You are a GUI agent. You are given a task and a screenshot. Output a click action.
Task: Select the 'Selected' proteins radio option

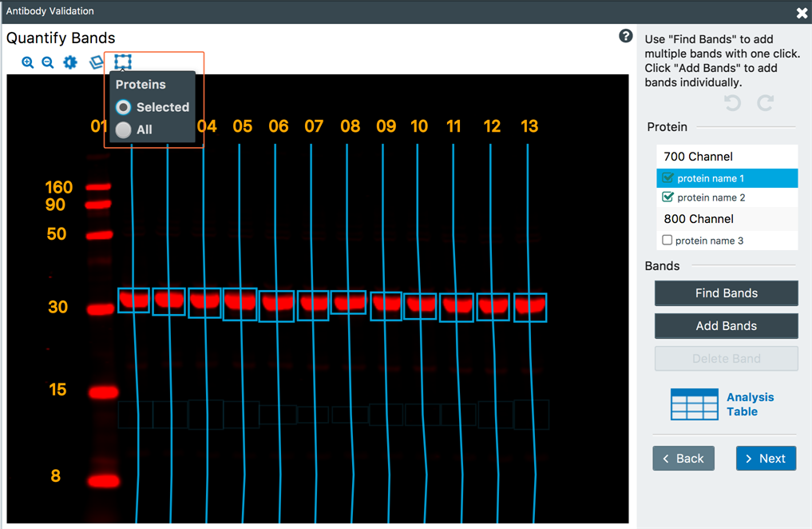[x=124, y=107]
